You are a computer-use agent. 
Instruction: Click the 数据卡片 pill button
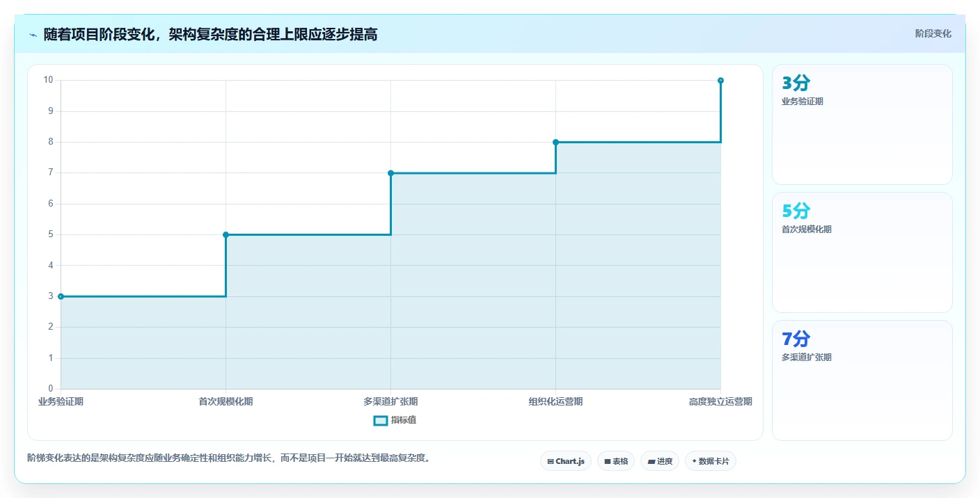click(x=711, y=461)
